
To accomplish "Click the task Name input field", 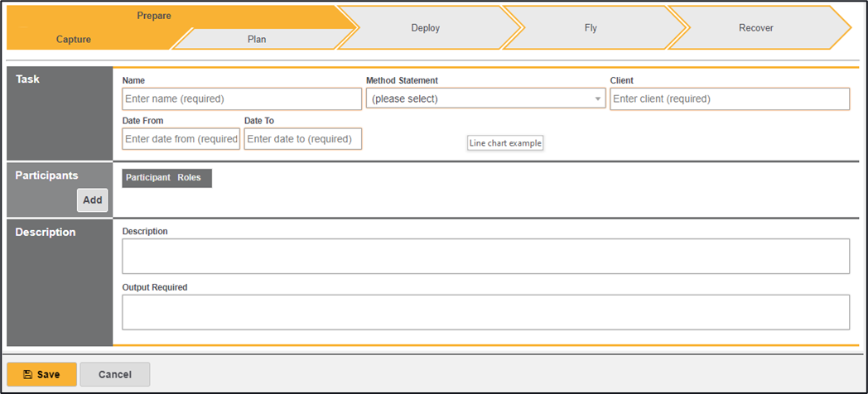I will (x=242, y=98).
